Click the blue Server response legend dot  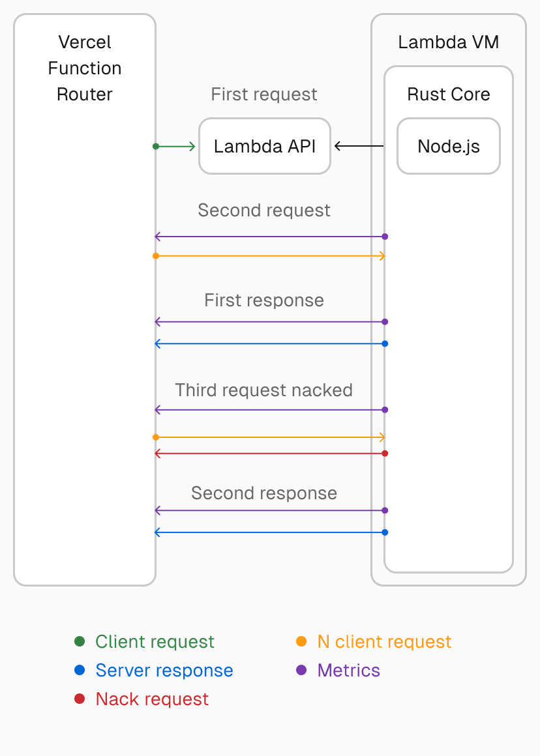80,671
